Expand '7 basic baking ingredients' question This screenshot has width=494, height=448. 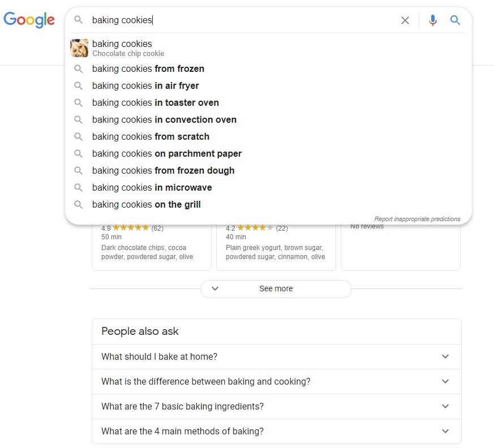click(x=276, y=407)
